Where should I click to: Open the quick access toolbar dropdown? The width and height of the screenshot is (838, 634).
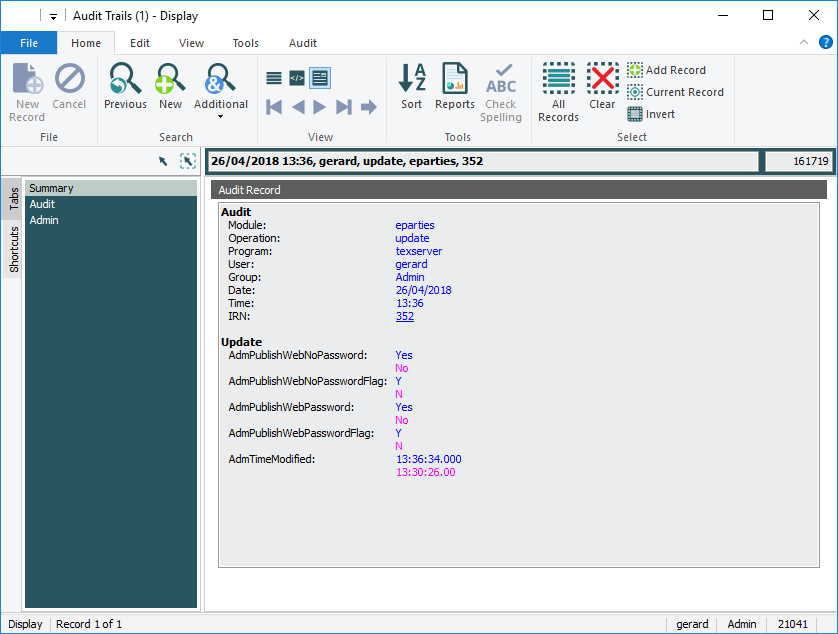53,17
